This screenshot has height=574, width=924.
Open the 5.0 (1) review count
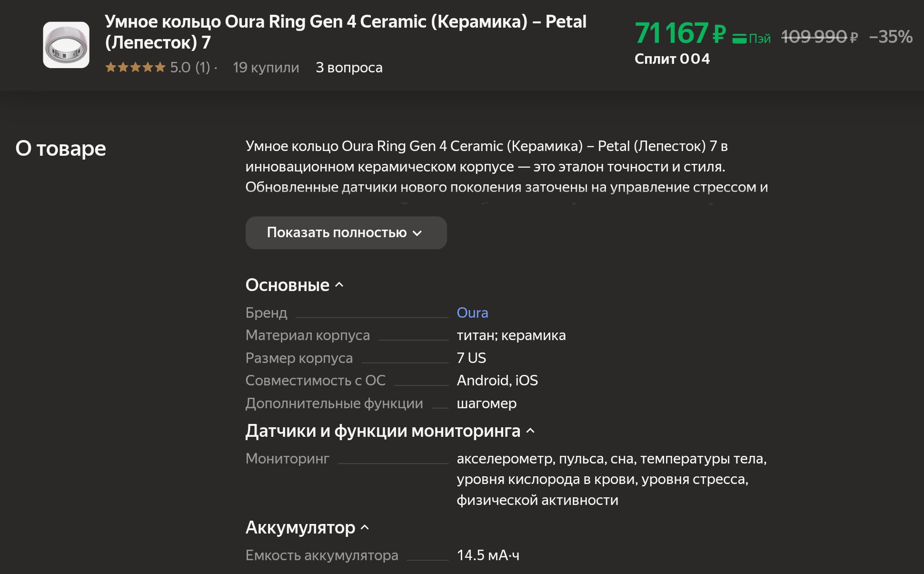point(190,67)
